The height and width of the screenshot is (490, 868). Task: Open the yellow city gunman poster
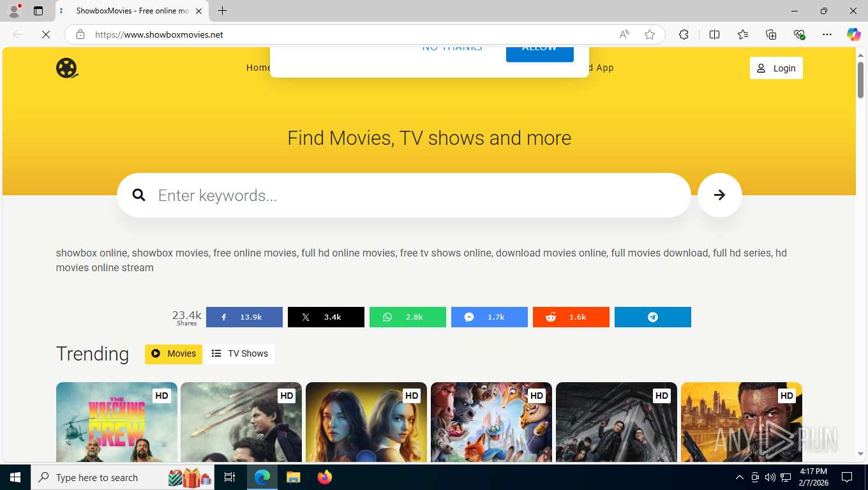click(x=742, y=422)
